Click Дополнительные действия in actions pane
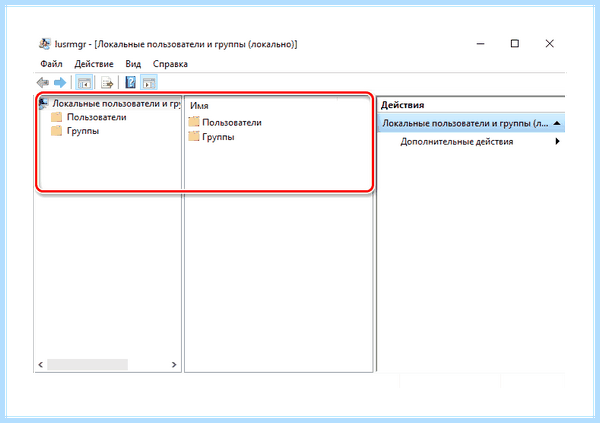 [457, 142]
